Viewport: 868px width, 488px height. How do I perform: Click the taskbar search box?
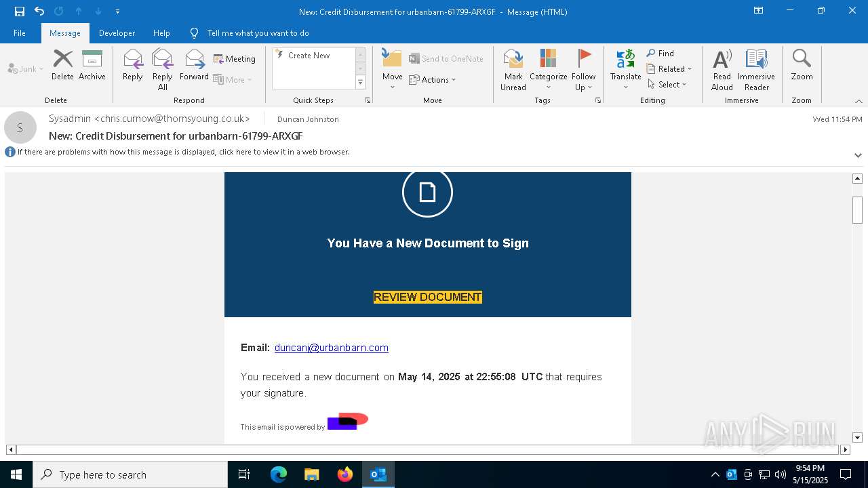click(x=130, y=474)
